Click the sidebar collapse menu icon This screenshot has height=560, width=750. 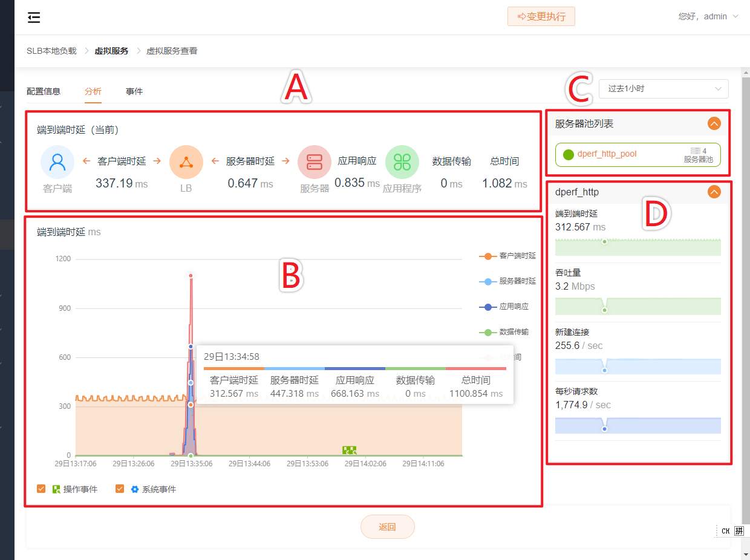click(34, 18)
